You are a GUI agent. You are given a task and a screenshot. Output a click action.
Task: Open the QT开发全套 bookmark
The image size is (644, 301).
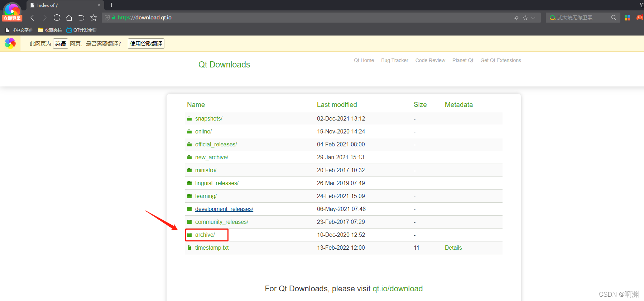point(81,30)
